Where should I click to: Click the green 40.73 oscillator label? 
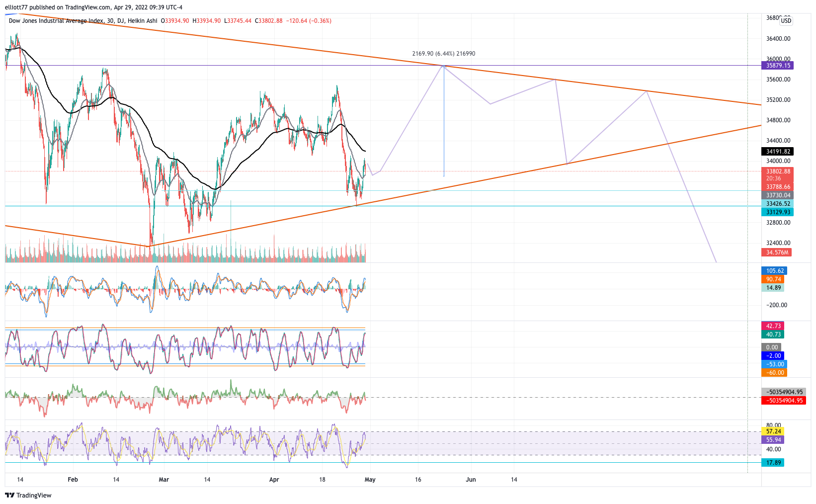(x=773, y=335)
